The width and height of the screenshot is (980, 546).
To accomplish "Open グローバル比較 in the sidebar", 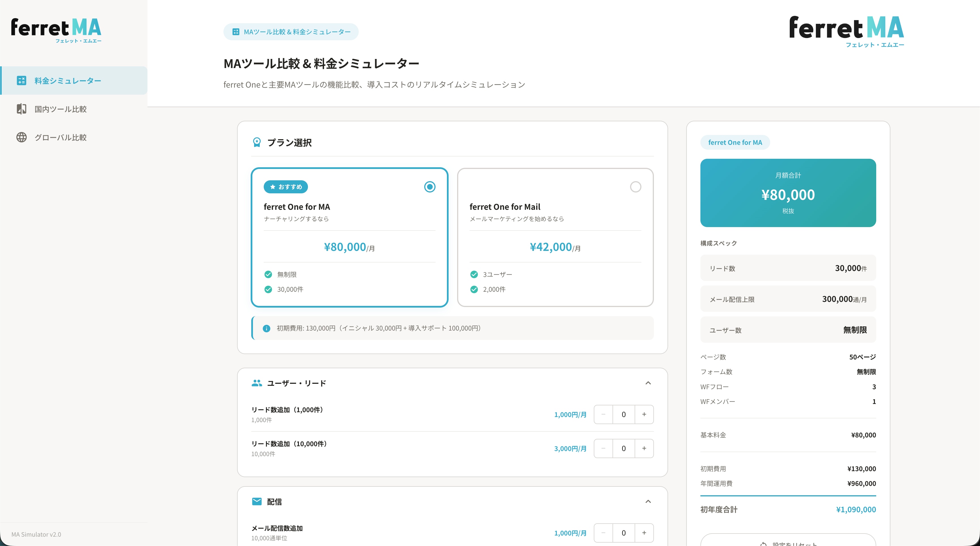I will (60, 137).
